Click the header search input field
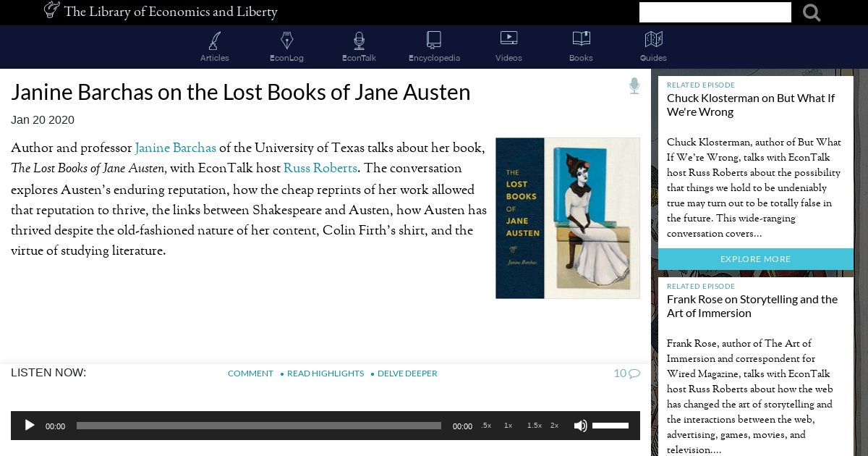 (715, 12)
